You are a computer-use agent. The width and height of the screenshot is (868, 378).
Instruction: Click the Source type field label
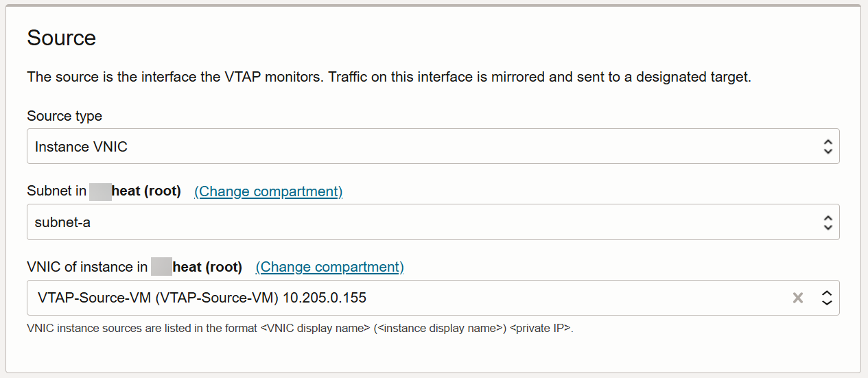point(64,116)
